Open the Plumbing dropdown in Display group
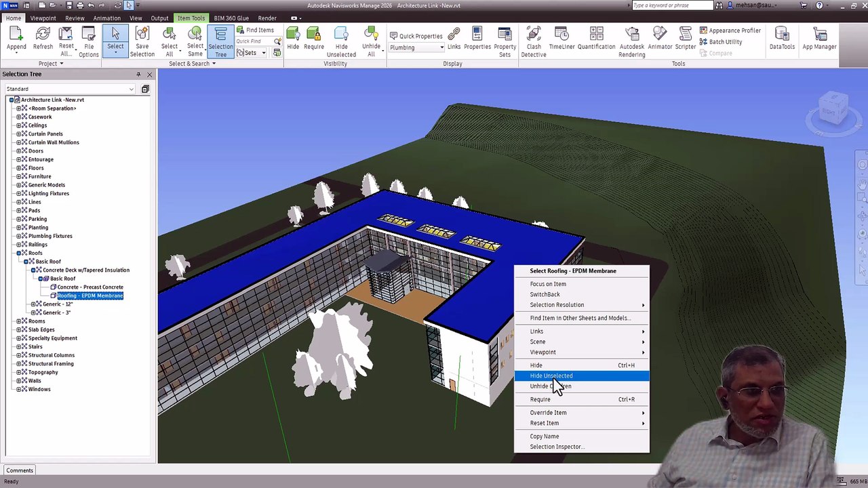868x488 pixels. pyautogui.click(x=416, y=47)
